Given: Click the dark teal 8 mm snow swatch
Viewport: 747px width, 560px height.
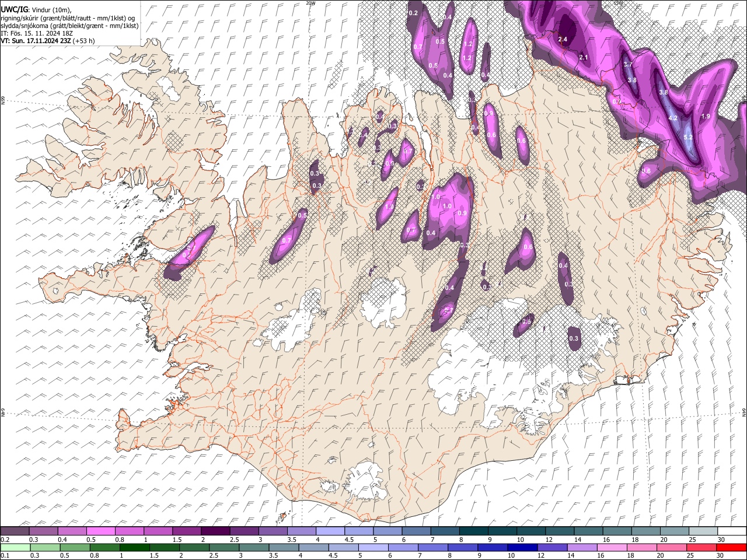Looking at the screenshot, I should pyautogui.click(x=473, y=531).
